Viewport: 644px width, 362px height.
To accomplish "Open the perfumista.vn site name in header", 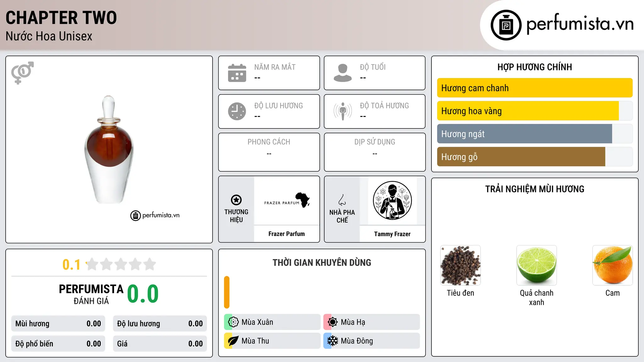I will pos(580,24).
